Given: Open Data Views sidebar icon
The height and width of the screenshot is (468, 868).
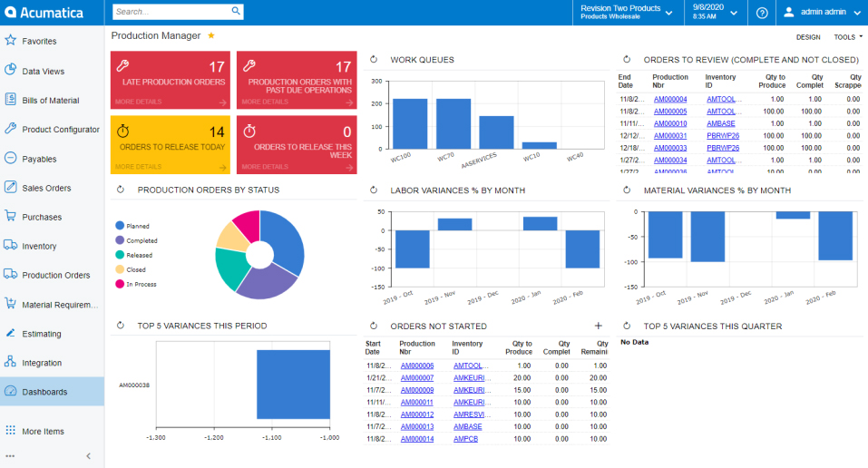Looking at the screenshot, I should point(10,70).
